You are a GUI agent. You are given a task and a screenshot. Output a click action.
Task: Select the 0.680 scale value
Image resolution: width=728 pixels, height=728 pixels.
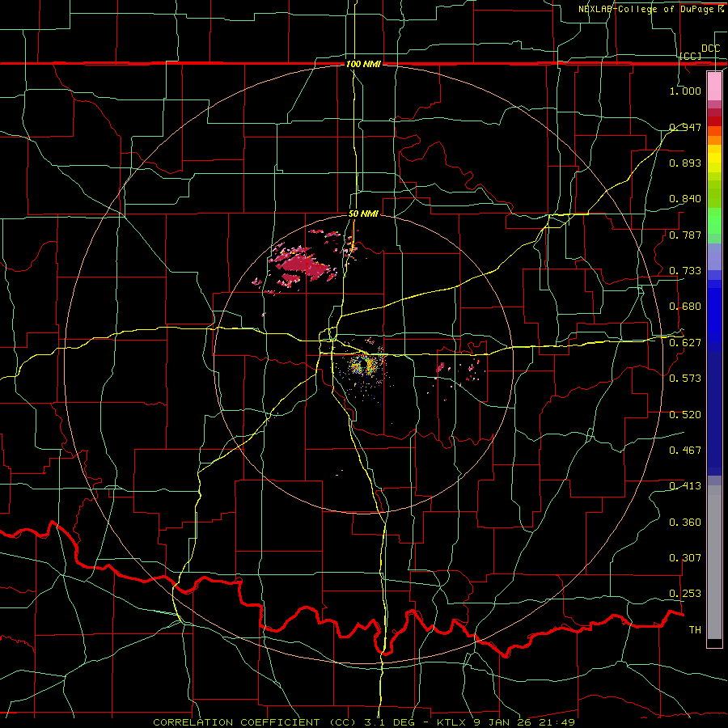[x=685, y=307]
